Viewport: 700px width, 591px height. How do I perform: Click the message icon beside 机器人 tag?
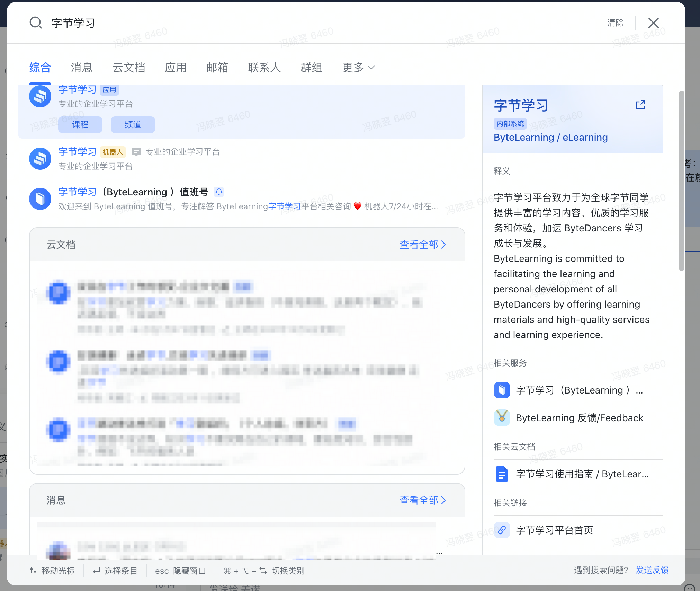click(136, 152)
